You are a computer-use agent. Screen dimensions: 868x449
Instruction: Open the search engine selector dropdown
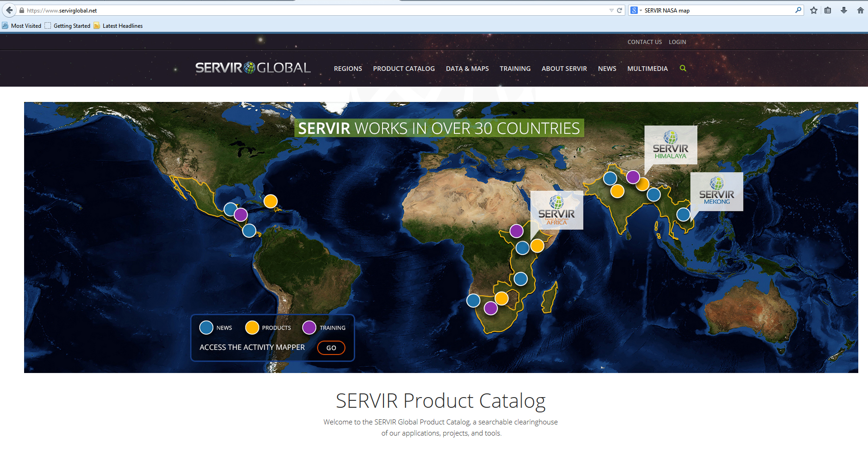pos(636,10)
